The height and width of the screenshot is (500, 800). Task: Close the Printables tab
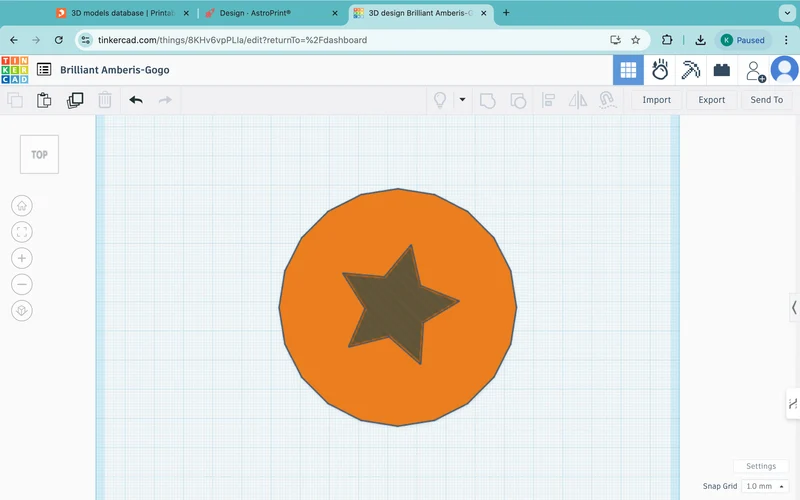coord(186,13)
